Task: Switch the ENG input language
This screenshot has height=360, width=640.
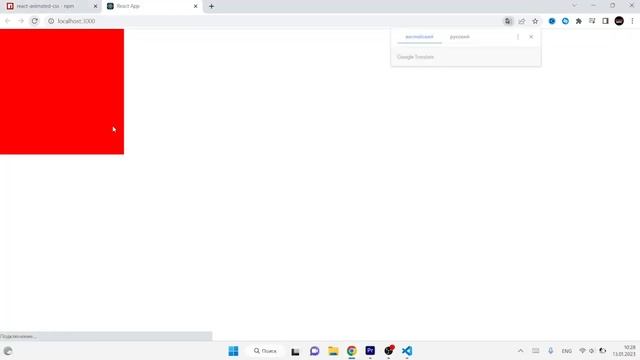Action: pyautogui.click(x=567, y=351)
